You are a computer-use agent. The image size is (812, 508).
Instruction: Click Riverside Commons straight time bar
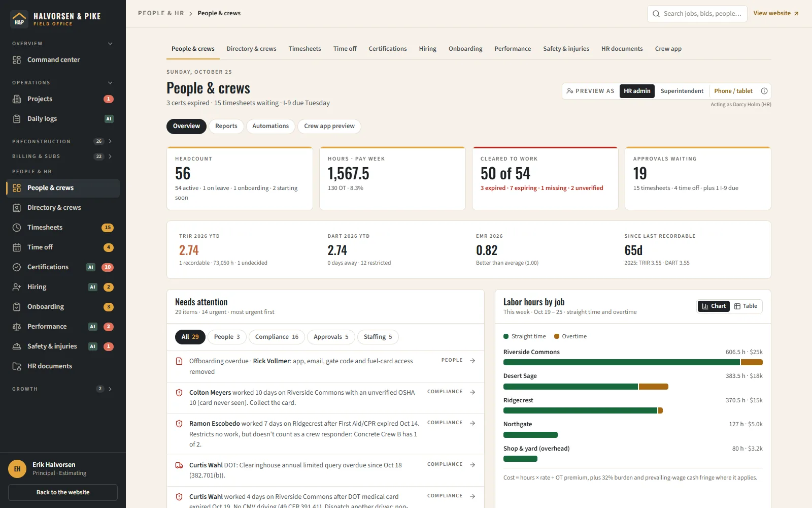[x=622, y=362]
